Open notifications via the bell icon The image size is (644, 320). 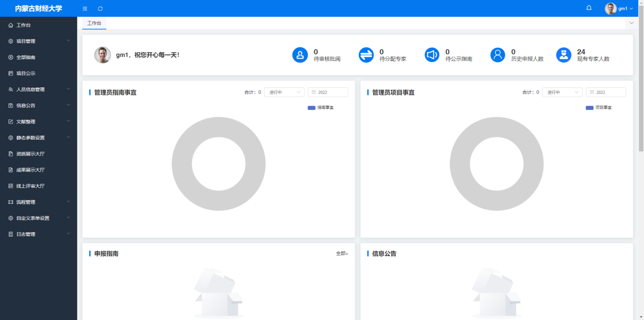589,8
